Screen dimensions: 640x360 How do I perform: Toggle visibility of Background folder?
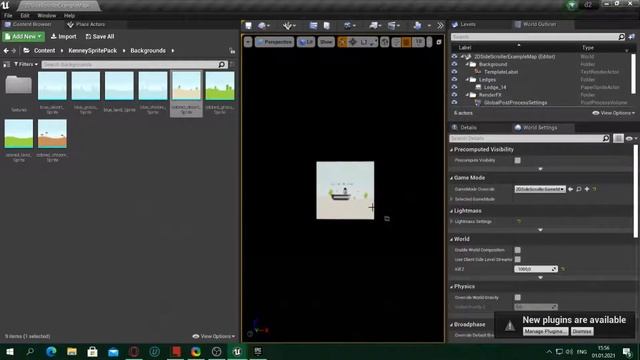(x=454, y=64)
